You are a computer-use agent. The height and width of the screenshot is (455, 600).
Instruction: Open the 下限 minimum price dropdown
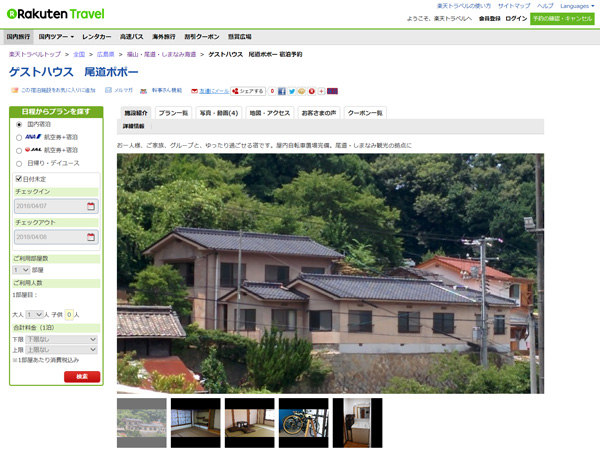tap(62, 339)
